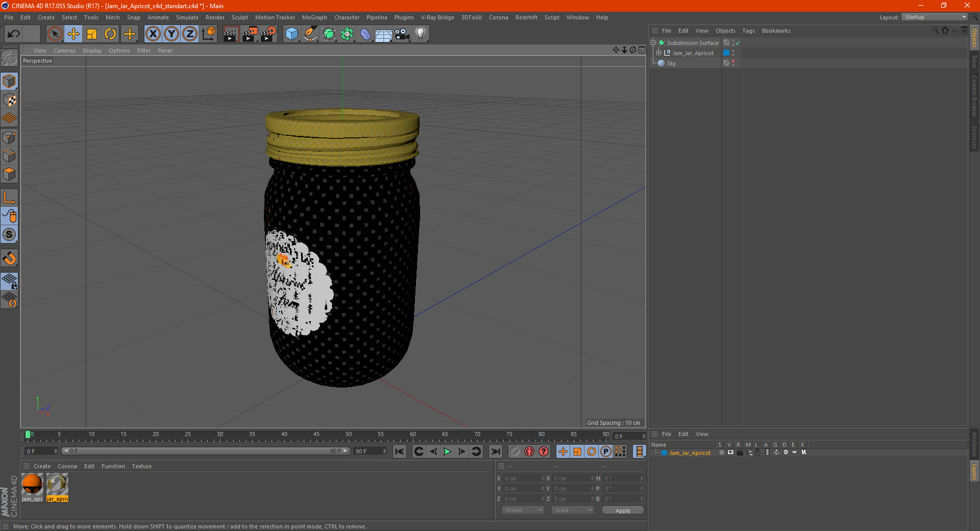Click Jam_Jar_Apricot blue layer color swatch
This screenshot has width=980, height=531.
[x=726, y=53]
